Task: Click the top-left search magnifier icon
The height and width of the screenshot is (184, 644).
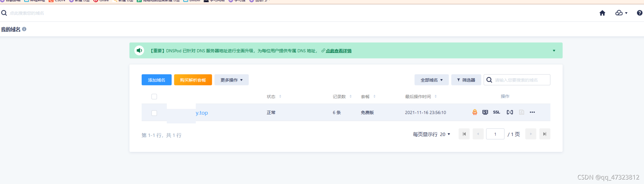Action: [4, 13]
